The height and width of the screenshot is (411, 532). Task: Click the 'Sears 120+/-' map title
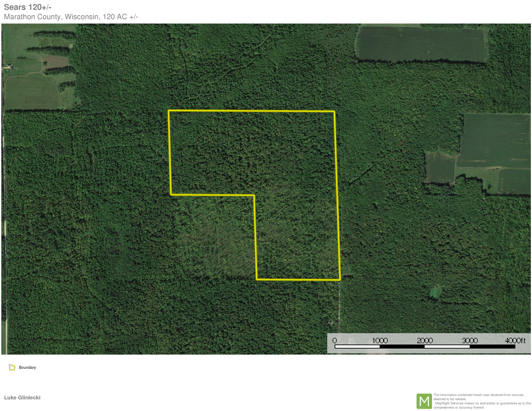pyautogui.click(x=28, y=7)
